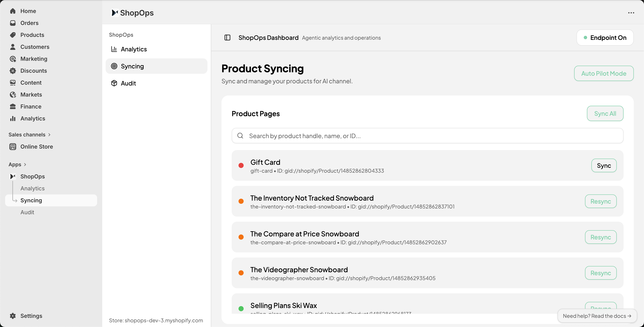Expand the Sales channels section

tap(49, 135)
